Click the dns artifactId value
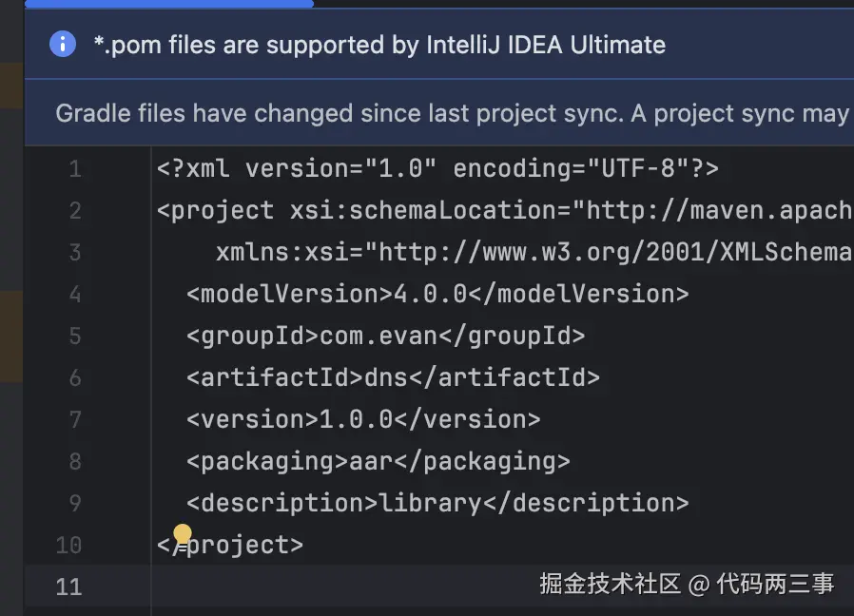854x616 pixels. pos(385,378)
